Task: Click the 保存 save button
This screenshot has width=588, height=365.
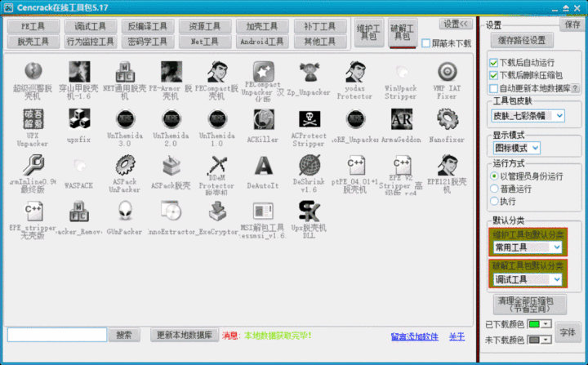Action: coord(572,24)
